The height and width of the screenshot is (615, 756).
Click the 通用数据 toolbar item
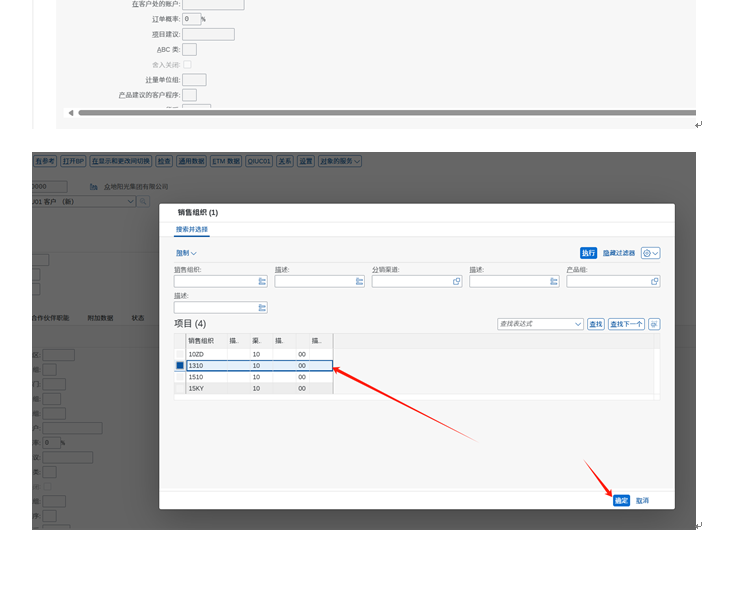point(192,161)
